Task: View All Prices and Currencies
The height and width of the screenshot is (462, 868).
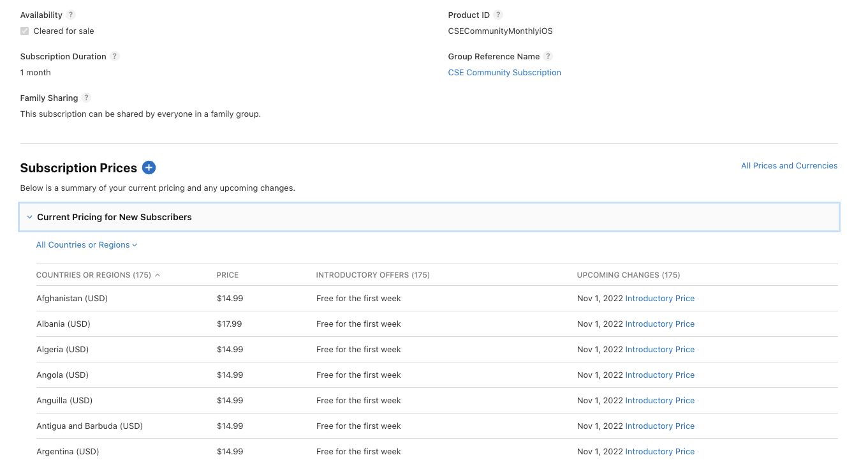Action: point(790,165)
